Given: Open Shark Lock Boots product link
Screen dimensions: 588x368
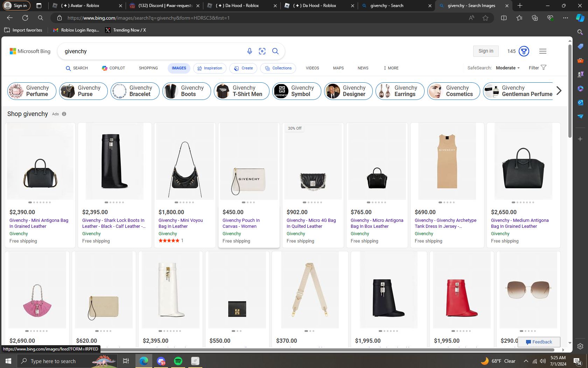Looking at the screenshot, I should pos(114,223).
